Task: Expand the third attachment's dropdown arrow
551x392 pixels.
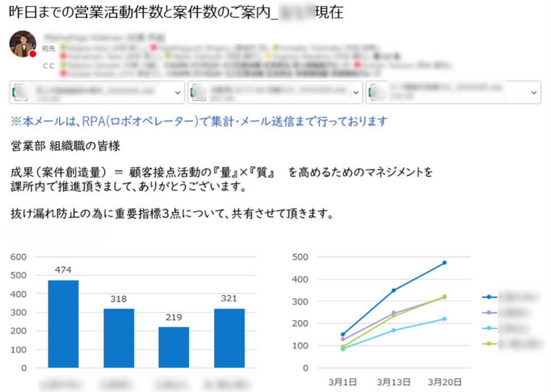Action: tap(534, 92)
